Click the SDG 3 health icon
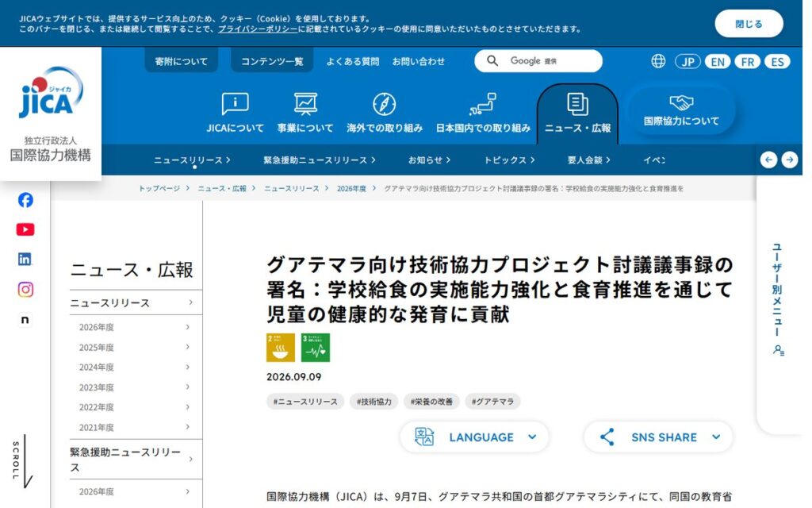This screenshot has width=812, height=508. [316, 348]
